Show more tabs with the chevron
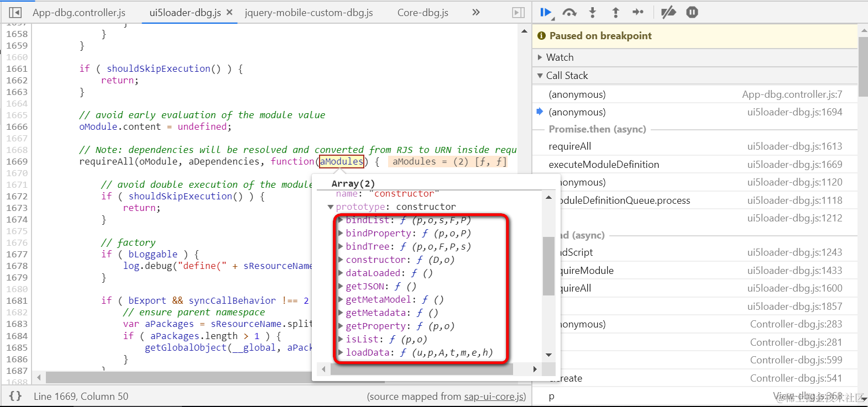The image size is (868, 407). 476,12
